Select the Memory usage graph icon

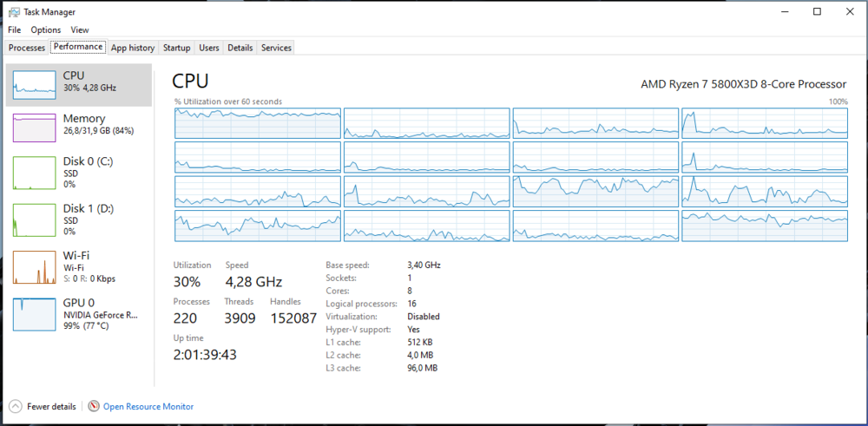34,128
